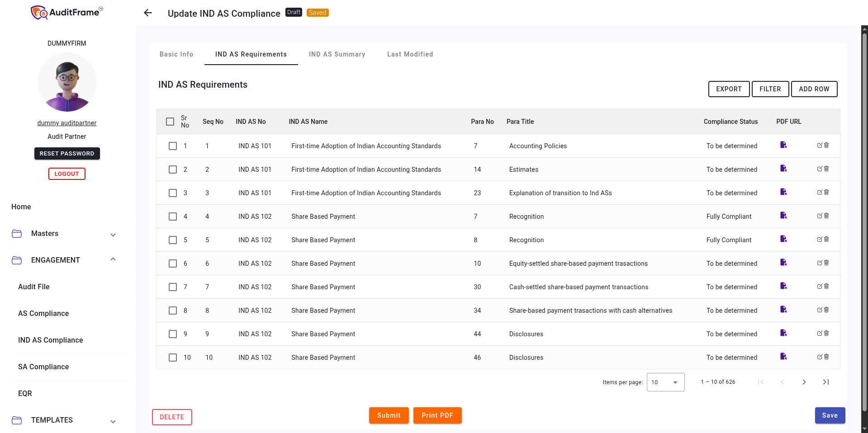Image resolution: width=868 pixels, height=433 pixels.
Task: Jump to the last page of results
Action: coord(825,382)
